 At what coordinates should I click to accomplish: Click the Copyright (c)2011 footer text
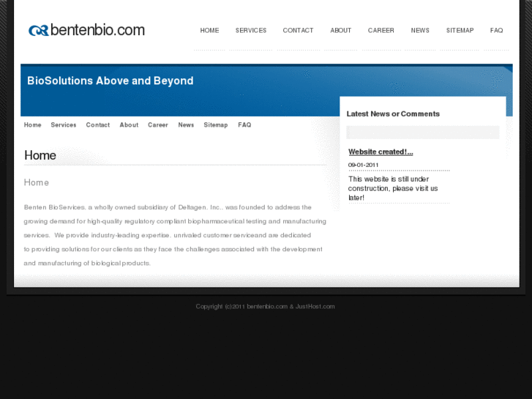pyautogui.click(x=265, y=307)
